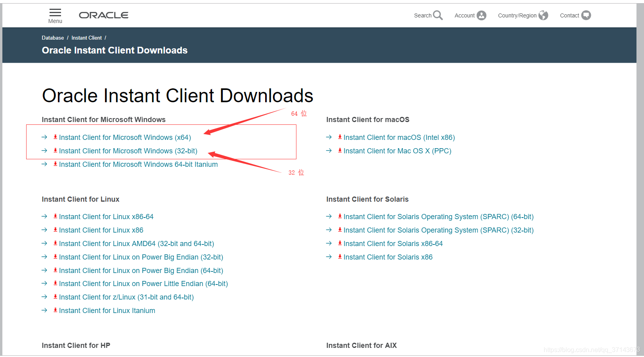
Task: Click the Contact chat bubble icon
Action: point(586,15)
